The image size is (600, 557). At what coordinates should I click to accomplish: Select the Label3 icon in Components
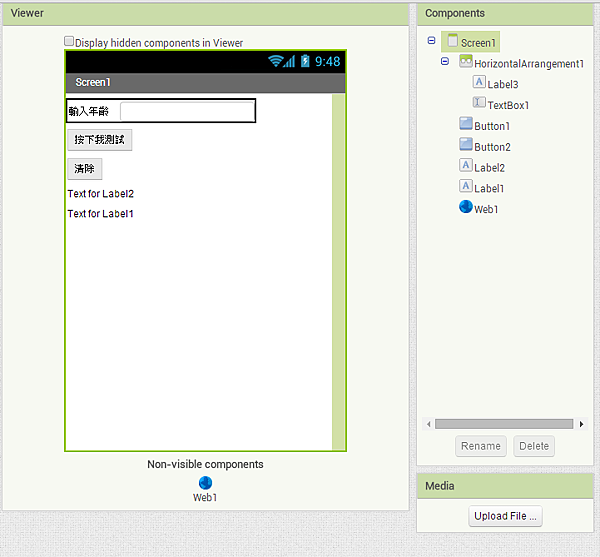pyautogui.click(x=479, y=82)
